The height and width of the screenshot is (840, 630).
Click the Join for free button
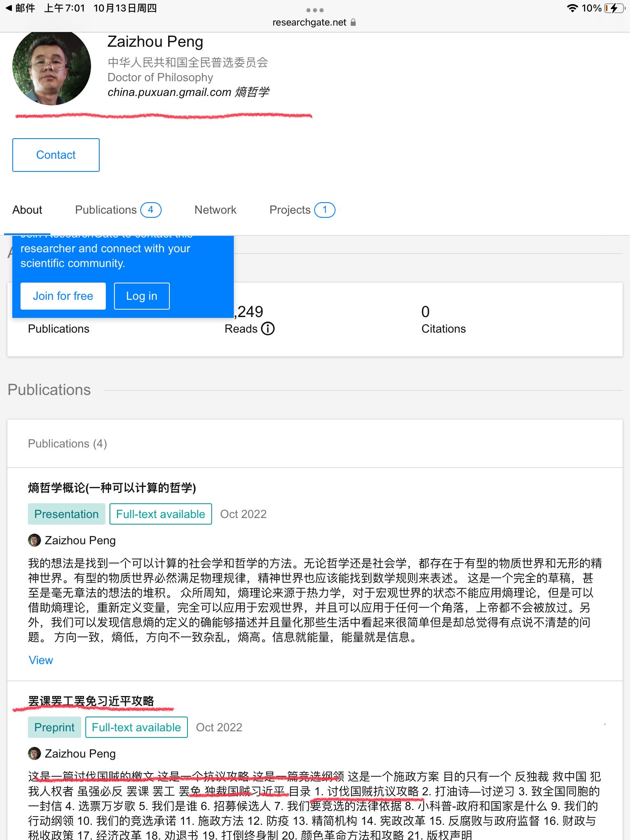63,296
